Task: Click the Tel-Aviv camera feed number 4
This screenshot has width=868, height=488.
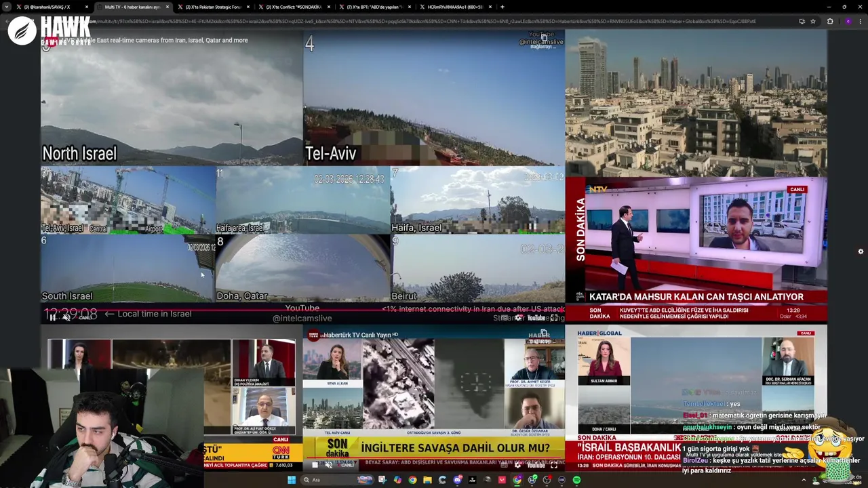Action: pyautogui.click(x=433, y=98)
